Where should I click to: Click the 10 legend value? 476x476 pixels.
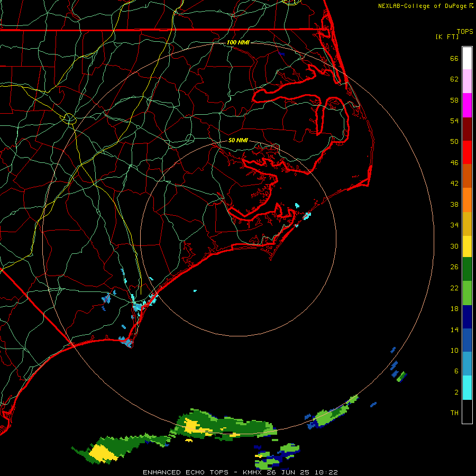454,350
